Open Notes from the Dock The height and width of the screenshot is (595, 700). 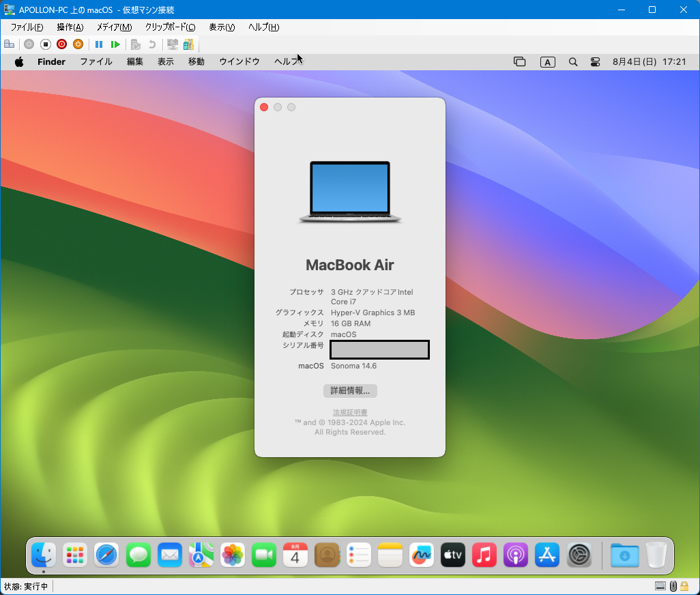[x=390, y=555]
